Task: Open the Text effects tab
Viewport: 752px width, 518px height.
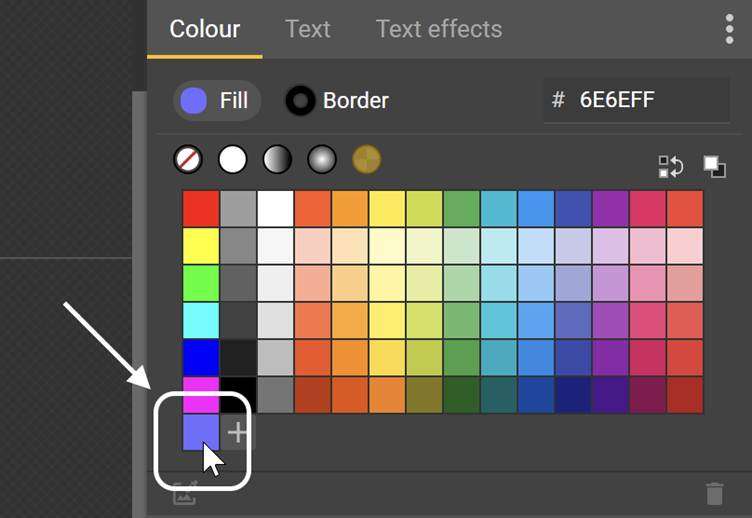Action: [439, 29]
